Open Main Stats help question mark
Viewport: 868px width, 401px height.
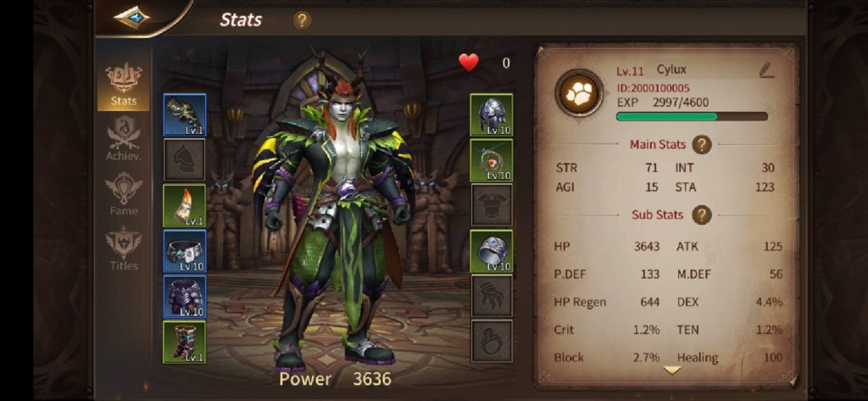pos(701,145)
